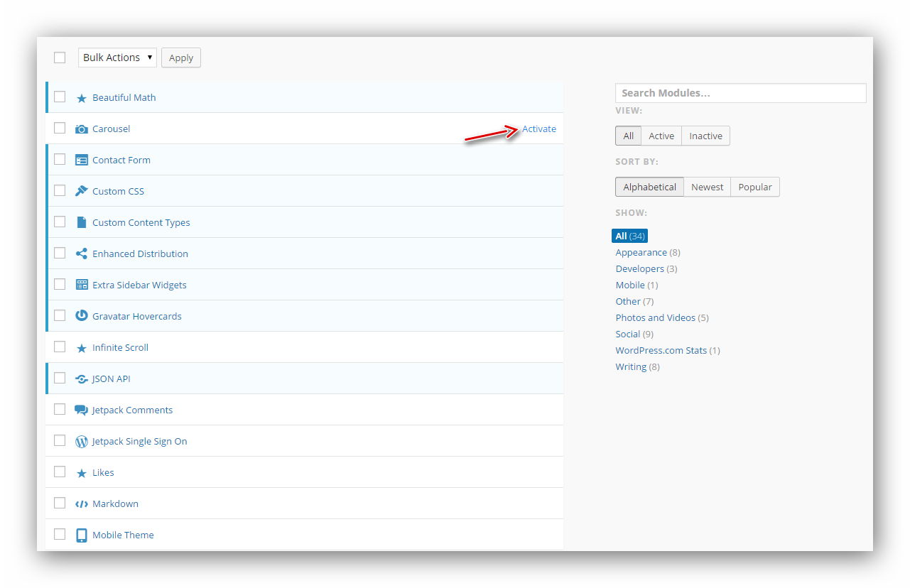Image resolution: width=910 pixels, height=588 pixels.
Task: Filter view to Inactive modules
Action: 705,136
